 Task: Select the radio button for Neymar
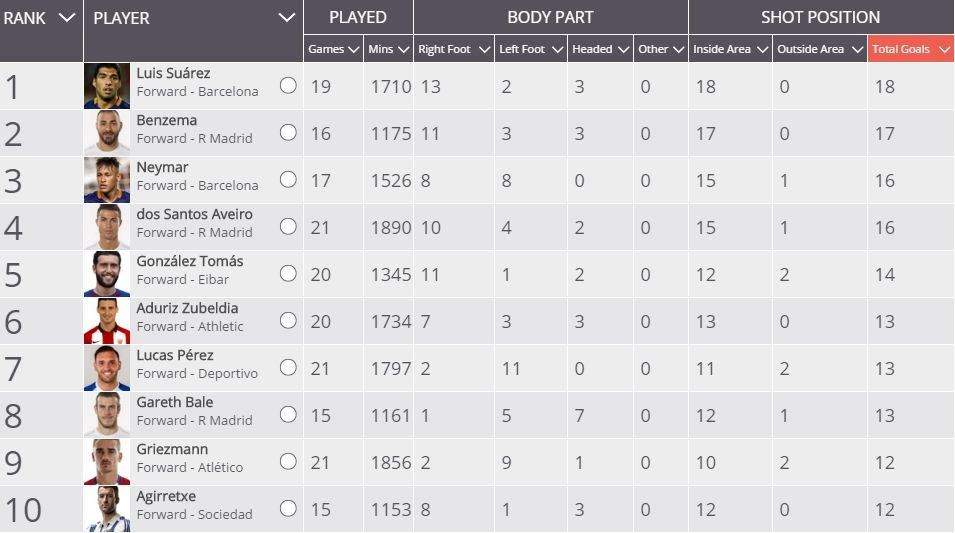[x=288, y=180]
